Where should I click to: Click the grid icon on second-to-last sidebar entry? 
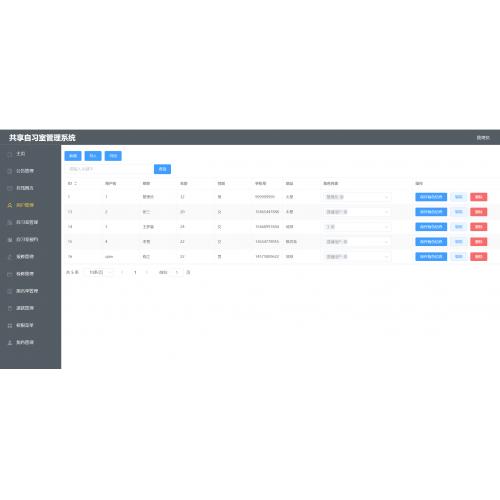pos(10,325)
